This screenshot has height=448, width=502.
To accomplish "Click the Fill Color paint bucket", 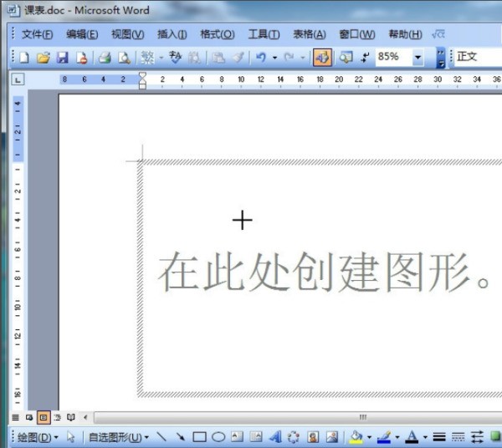I will pos(356,436).
